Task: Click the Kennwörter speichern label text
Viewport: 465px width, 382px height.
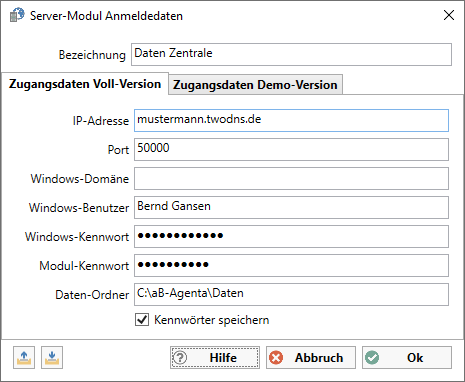Action: pyautogui.click(x=212, y=320)
